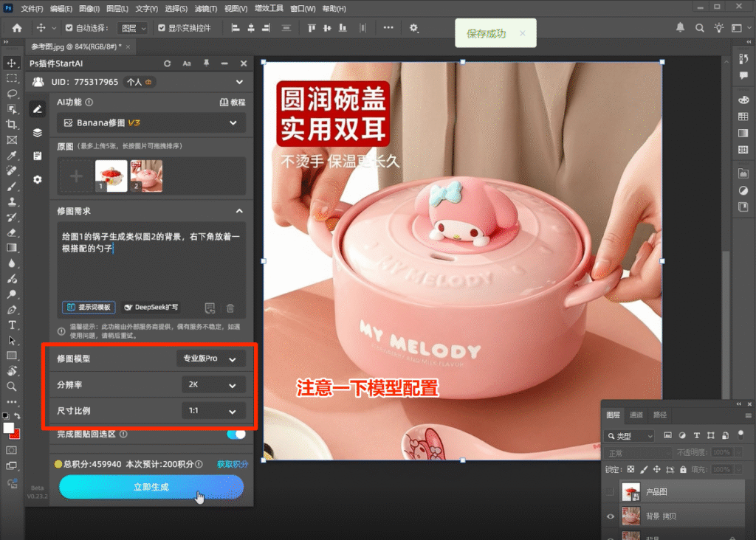
Task: Click the DeepSeek扩写 button
Action: tap(151, 308)
